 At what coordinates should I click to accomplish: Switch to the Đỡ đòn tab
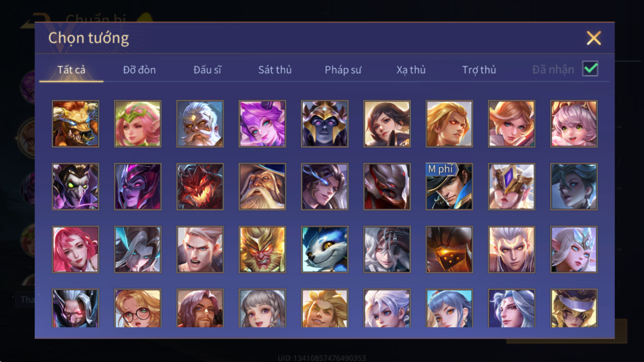pos(139,70)
